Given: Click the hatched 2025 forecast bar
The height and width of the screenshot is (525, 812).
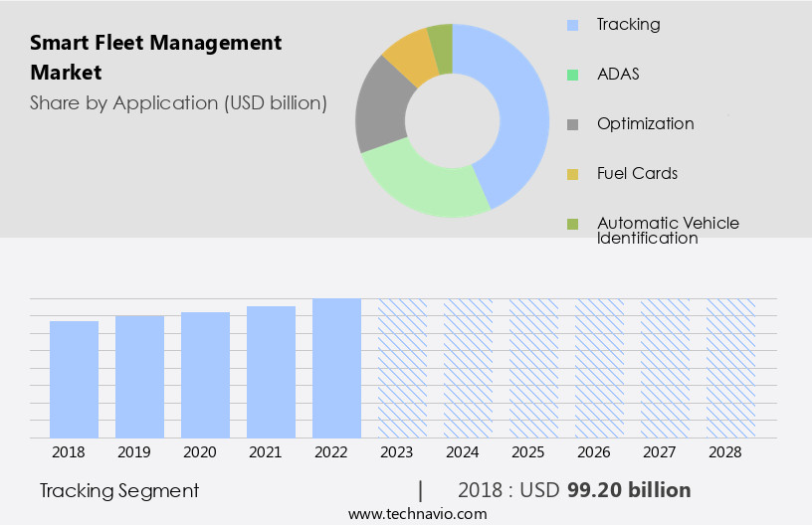Looking at the screenshot, I should tap(533, 368).
